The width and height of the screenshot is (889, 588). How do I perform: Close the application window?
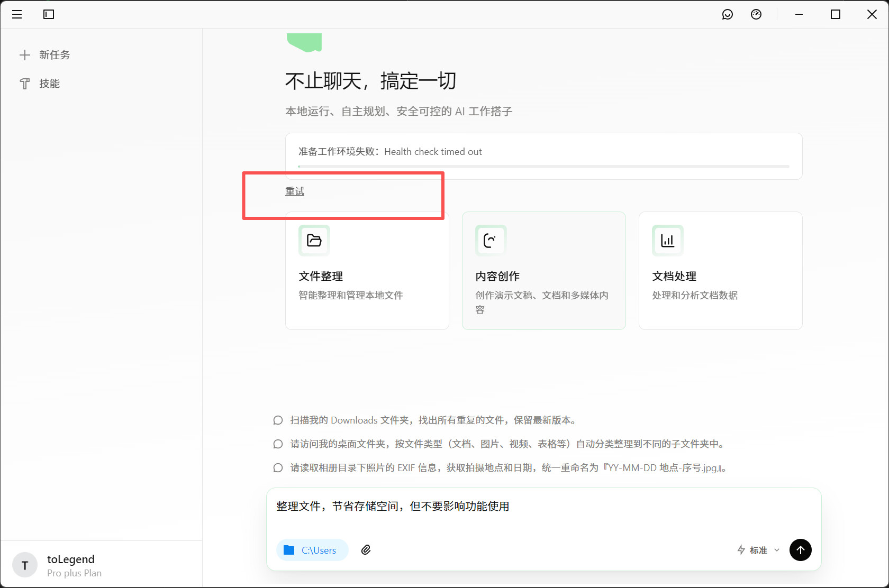coord(872,14)
